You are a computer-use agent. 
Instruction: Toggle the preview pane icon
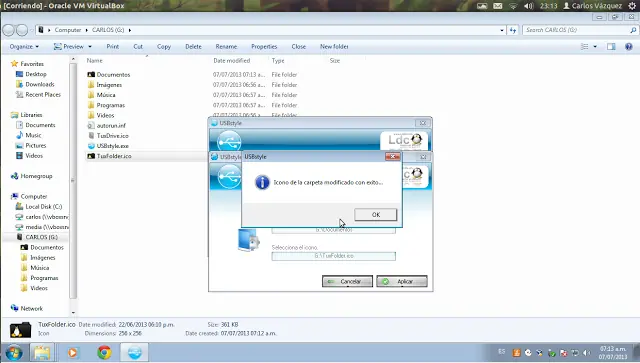(611, 47)
